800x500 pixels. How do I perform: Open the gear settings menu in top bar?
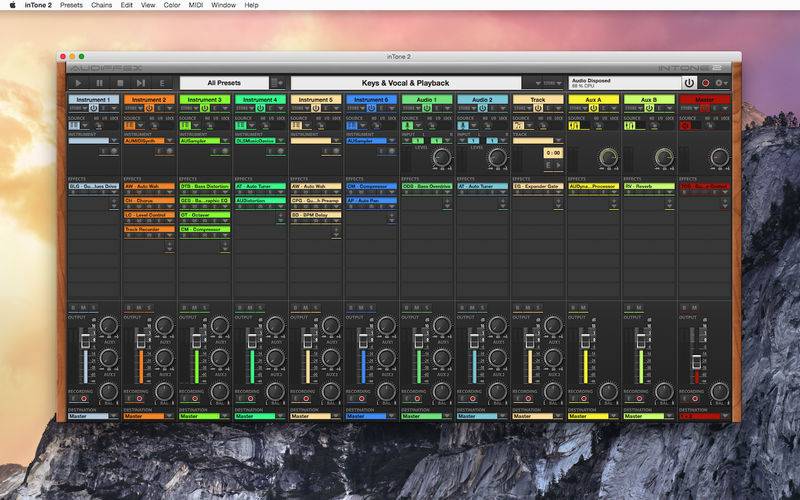[721, 83]
